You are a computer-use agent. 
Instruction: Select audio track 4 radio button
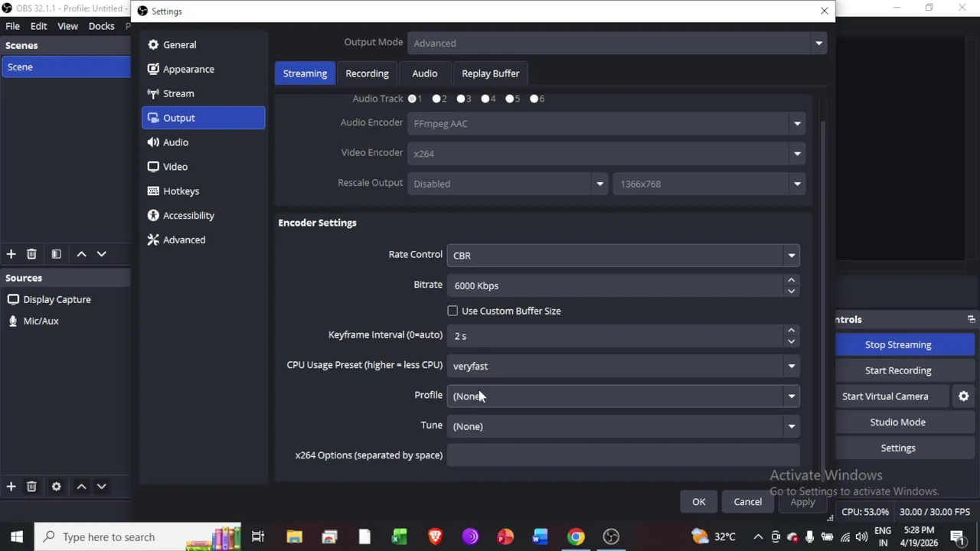pos(485,99)
